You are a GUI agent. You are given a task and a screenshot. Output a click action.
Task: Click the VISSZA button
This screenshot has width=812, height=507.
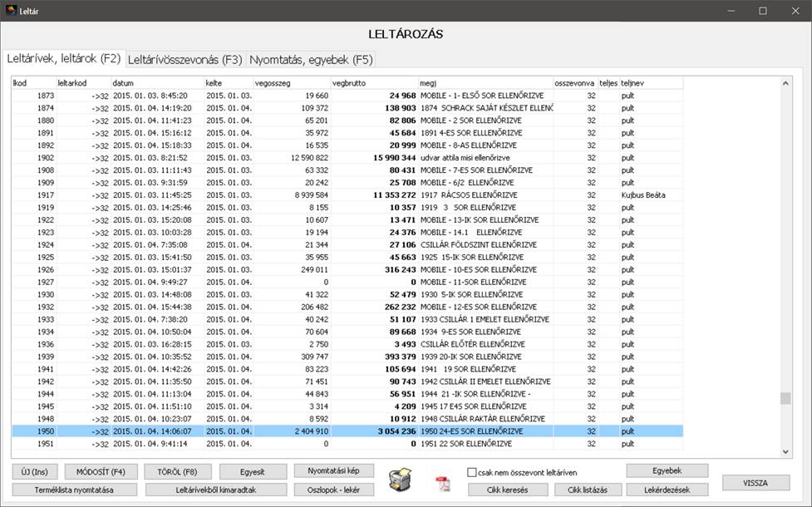pyautogui.click(x=756, y=483)
